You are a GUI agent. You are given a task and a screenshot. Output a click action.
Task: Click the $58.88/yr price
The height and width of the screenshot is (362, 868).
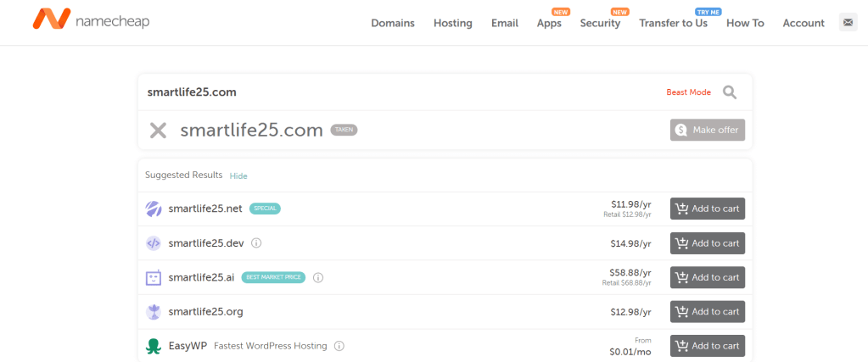point(630,272)
